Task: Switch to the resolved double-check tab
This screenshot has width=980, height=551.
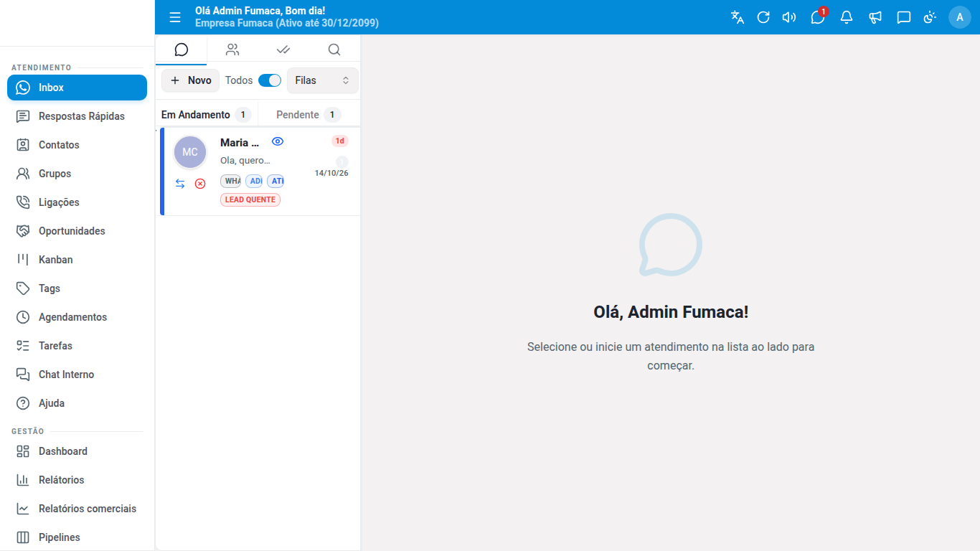Action: 283,50
